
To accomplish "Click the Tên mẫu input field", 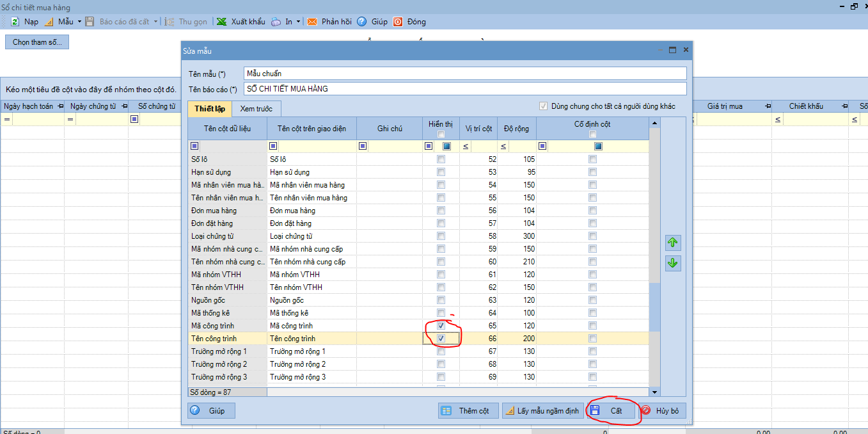I will tap(465, 74).
